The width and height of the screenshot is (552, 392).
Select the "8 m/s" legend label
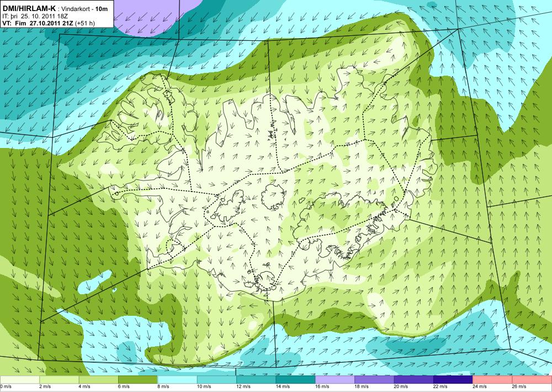pyautogui.click(x=163, y=386)
